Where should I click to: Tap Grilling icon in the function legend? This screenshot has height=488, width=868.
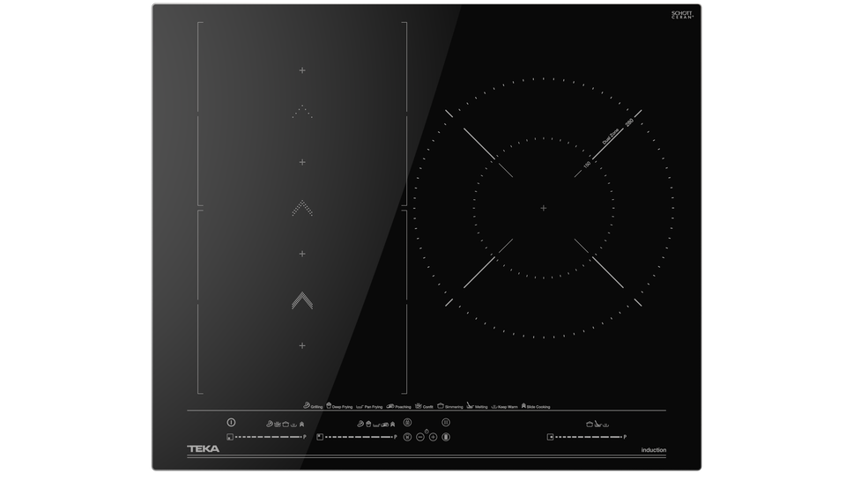pos(306,406)
